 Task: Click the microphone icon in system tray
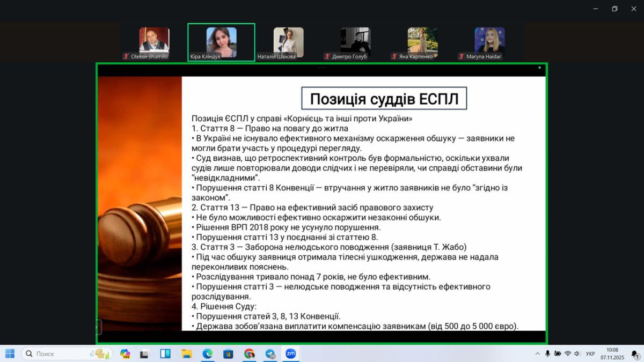click(548, 353)
